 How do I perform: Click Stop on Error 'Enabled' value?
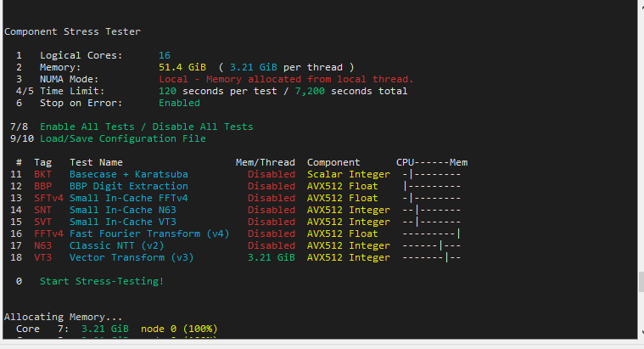pyautogui.click(x=179, y=104)
